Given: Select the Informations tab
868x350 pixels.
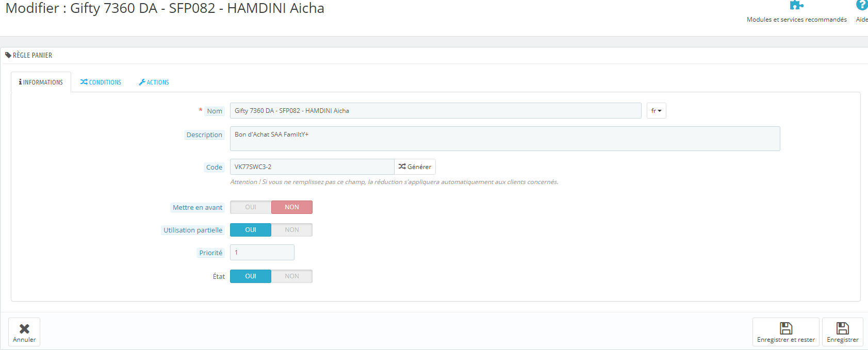Looking at the screenshot, I should (41, 82).
